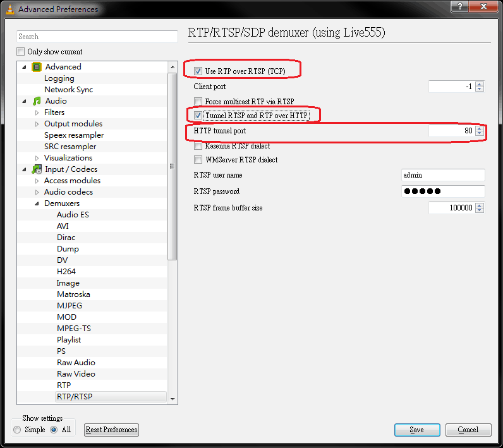Click the tree scrollbar up arrow
Image resolution: width=503 pixels, height=448 pixels.
173,67
